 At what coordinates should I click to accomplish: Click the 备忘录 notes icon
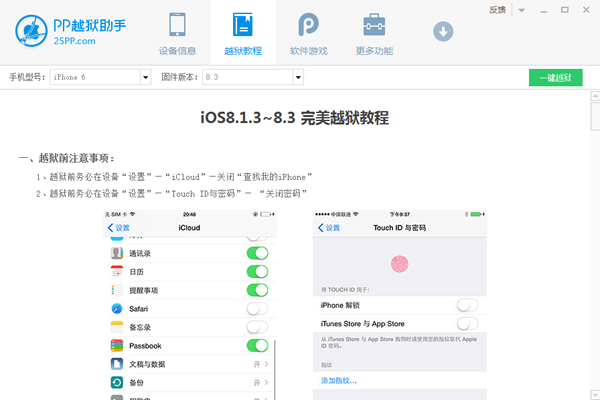[x=117, y=327]
